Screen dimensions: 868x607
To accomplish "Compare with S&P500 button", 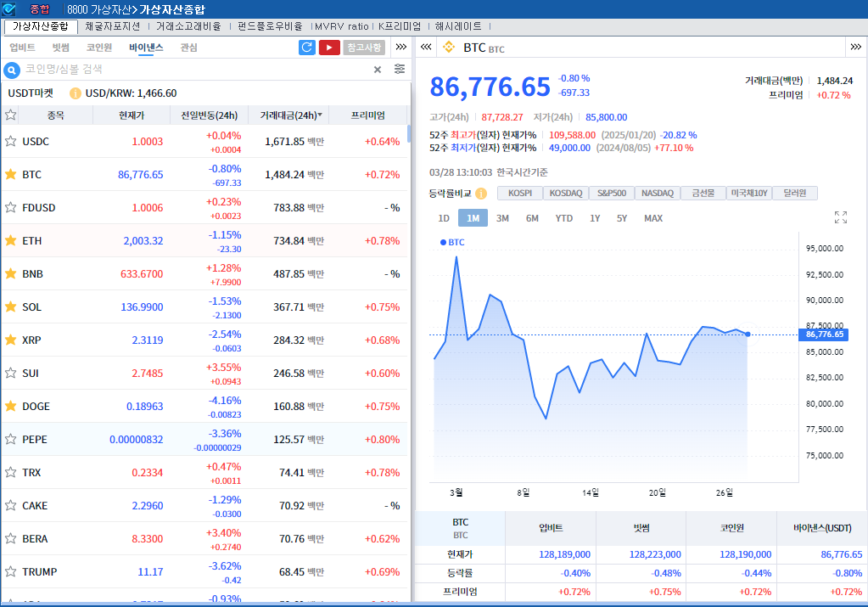I will click(612, 194).
